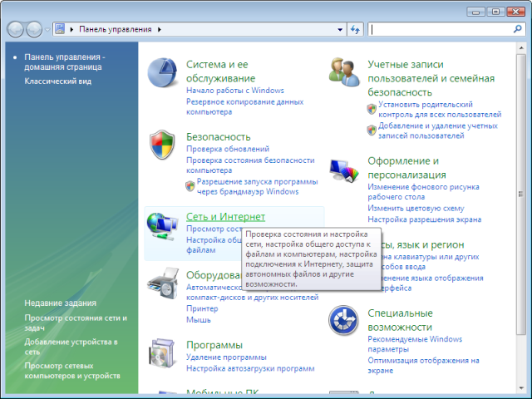Screen dimensions: 532x399
Task: Click the Control Panel icon in address bar
Action: coord(60,29)
